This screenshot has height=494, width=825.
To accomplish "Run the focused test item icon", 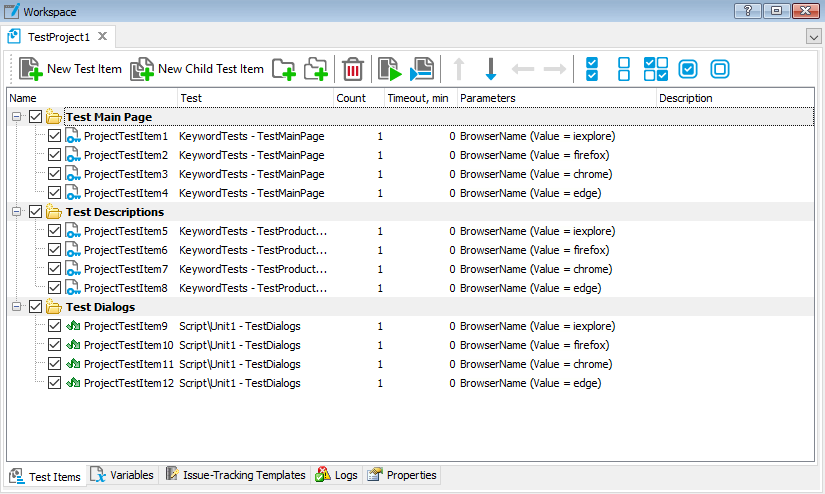I will tap(388, 69).
